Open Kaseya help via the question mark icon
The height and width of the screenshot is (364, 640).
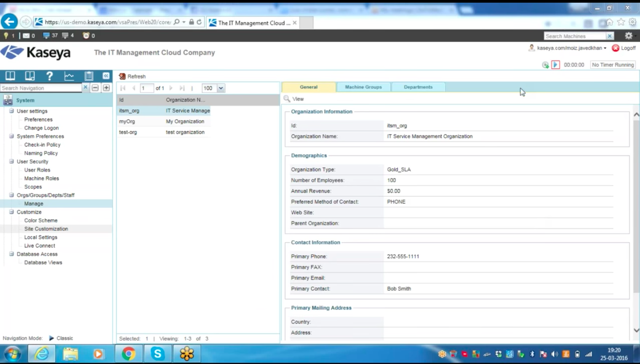click(x=49, y=76)
